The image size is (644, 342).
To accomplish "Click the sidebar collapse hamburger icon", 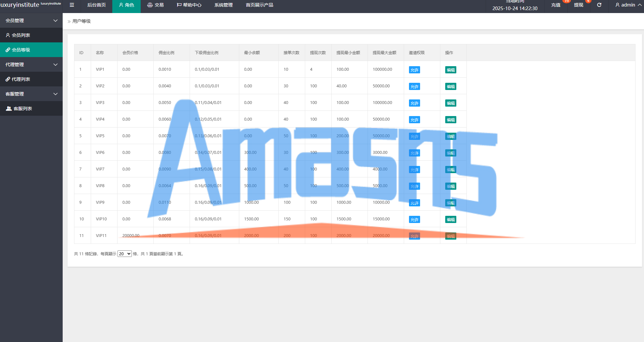I will click(x=72, y=5).
